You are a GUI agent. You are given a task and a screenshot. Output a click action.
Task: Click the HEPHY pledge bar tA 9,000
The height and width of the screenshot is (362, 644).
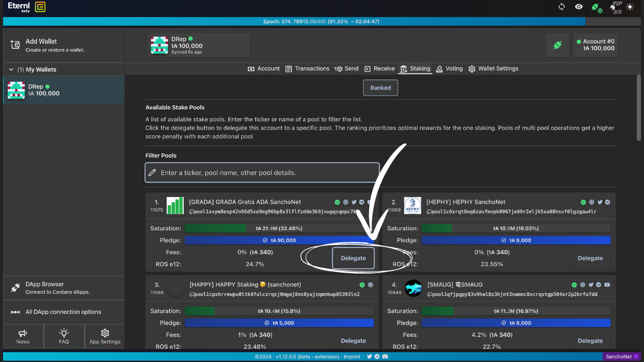516,240
